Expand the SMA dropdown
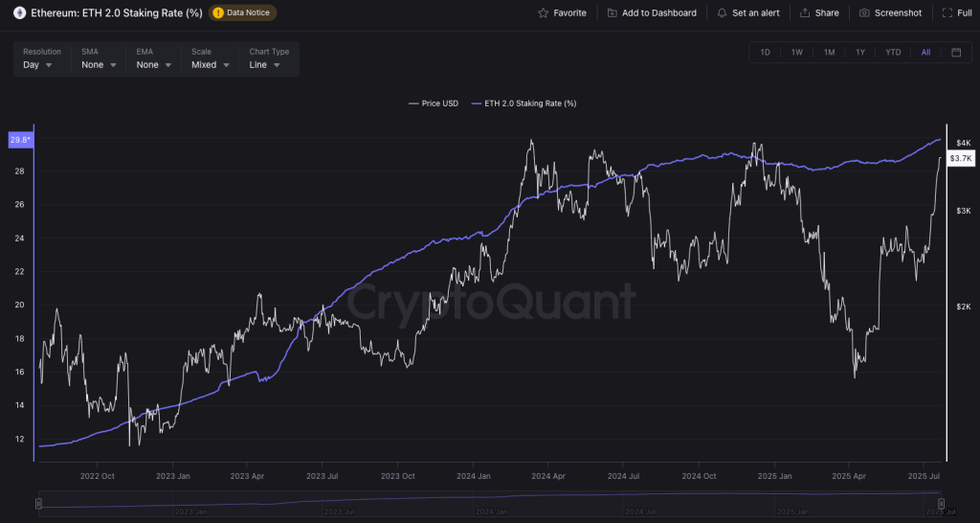 (x=99, y=65)
